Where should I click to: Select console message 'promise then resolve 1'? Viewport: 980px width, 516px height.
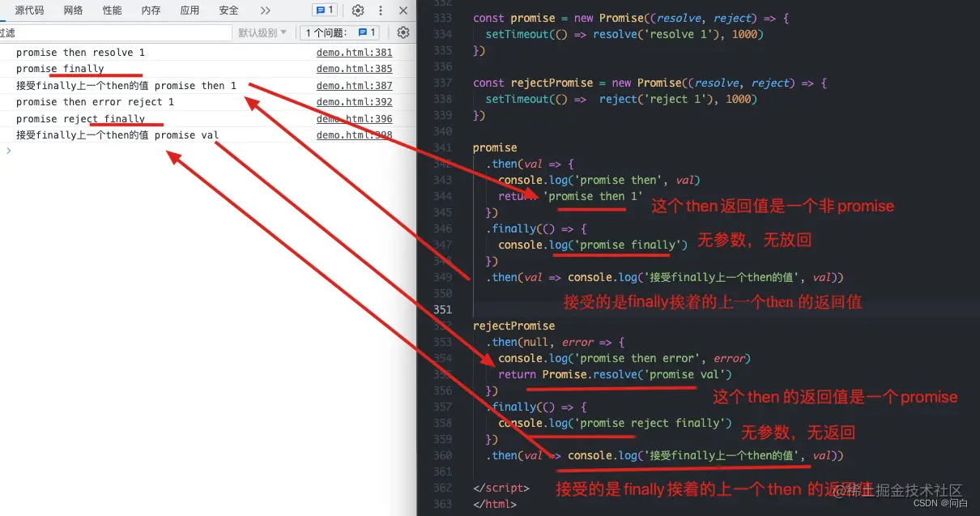click(x=80, y=53)
